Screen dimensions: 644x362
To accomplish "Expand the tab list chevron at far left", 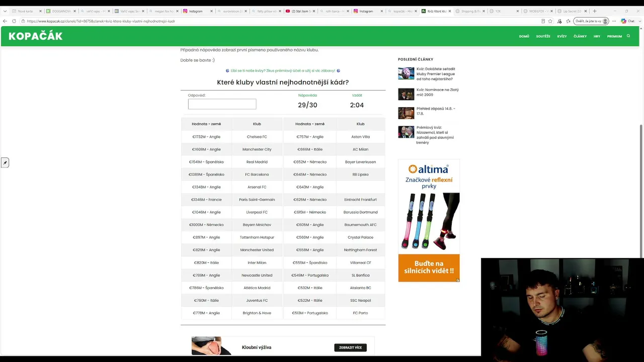I will 5,11.
